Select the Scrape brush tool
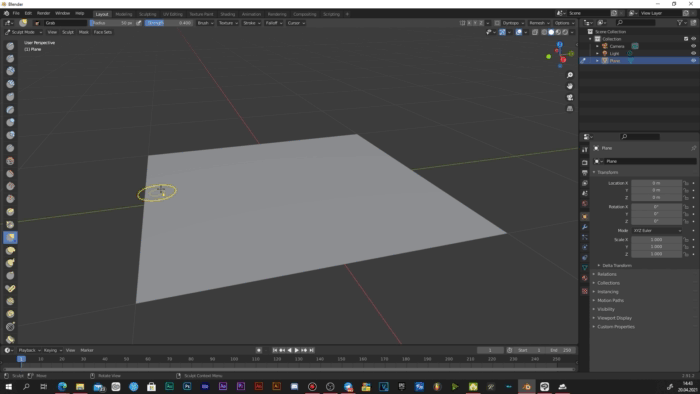 [10, 199]
